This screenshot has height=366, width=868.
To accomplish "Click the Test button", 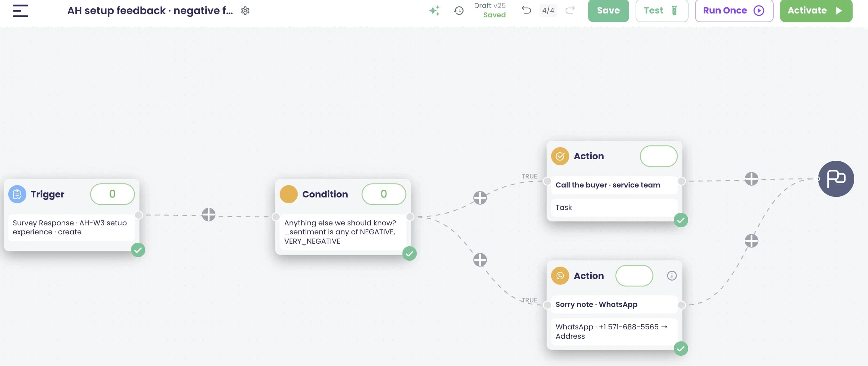I will pos(662,11).
